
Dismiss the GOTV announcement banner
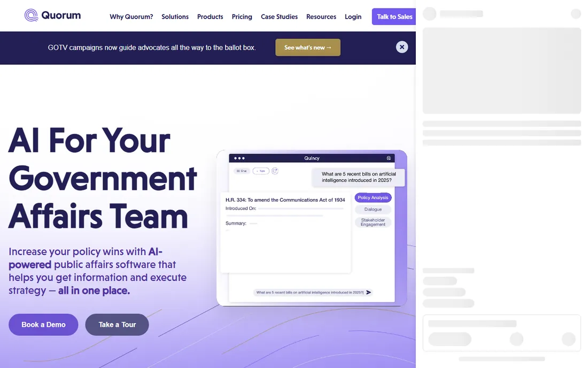click(402, 47)
